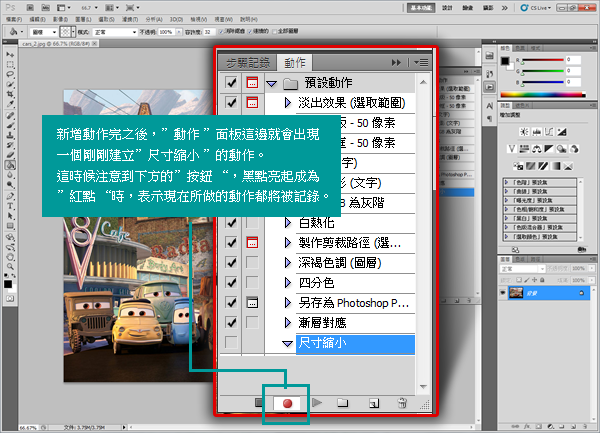Viewport: 600px width, 433px height.
Task: Create a new action
Action: point(373,403)
